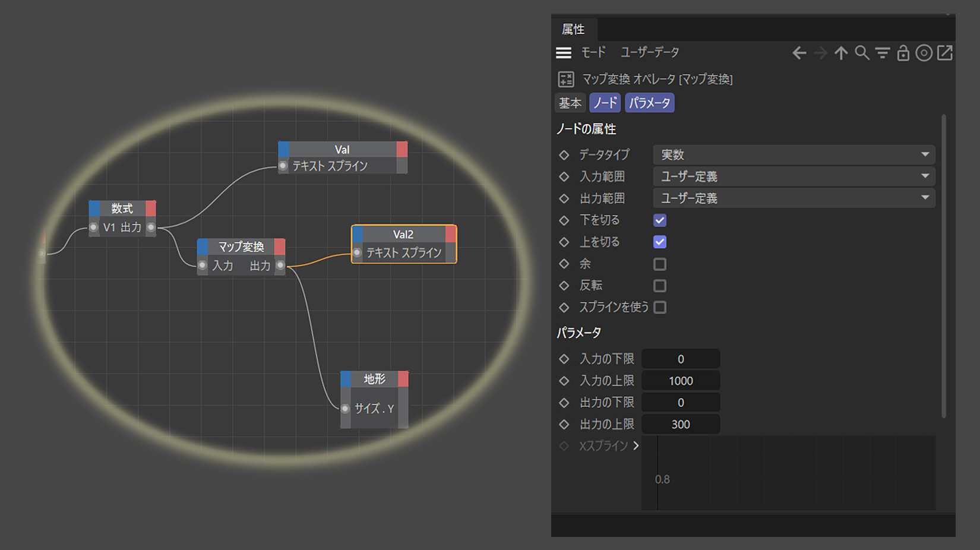Click keyframe diamond beside 上を切る
This screenshot has width=980, height=550.
point(564,242)
